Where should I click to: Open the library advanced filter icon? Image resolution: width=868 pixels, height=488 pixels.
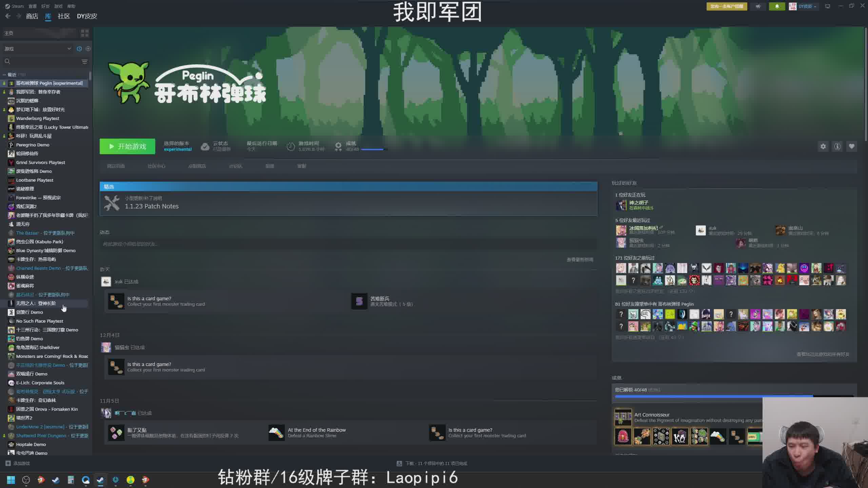(84, 61)
